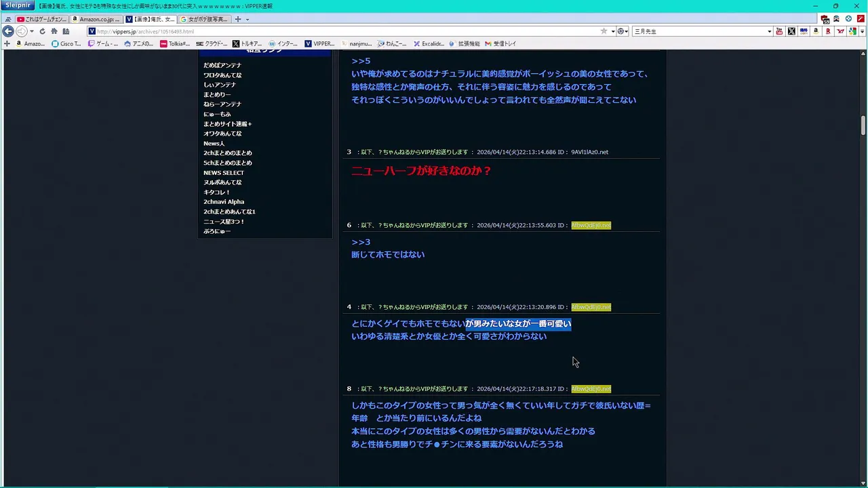Open the red pen extension icon
This screenshot has width=868, height=488.
point(861,19)
